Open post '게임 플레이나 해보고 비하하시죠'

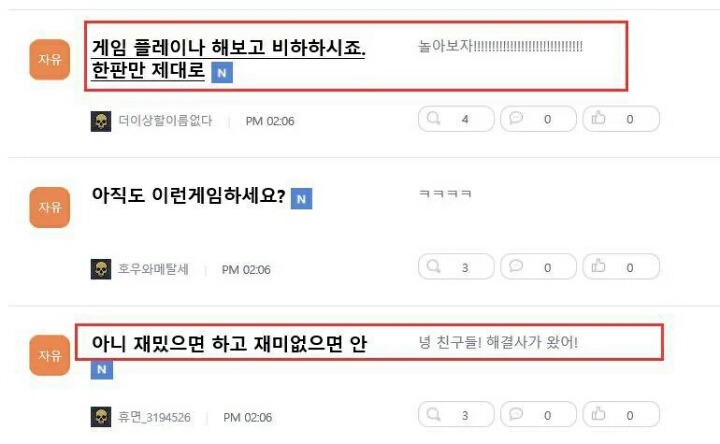(x=228, y=58)
